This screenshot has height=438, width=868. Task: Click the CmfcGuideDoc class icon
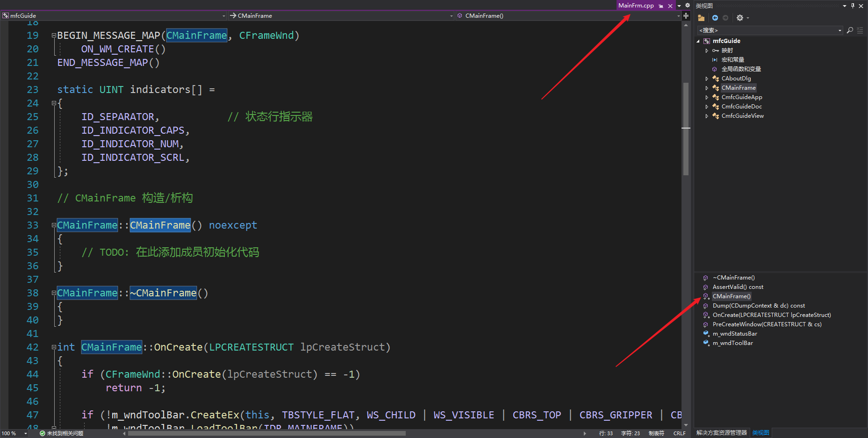(716, 107)
